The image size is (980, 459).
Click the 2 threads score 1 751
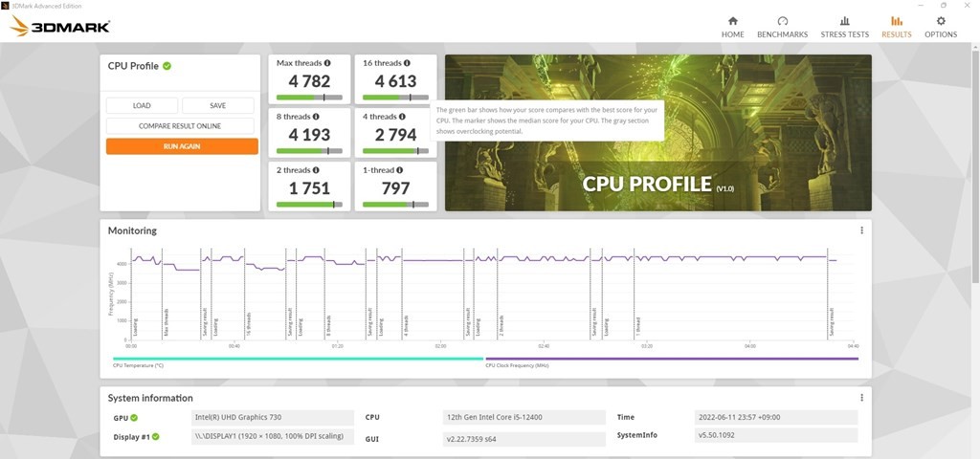[309, 188]
